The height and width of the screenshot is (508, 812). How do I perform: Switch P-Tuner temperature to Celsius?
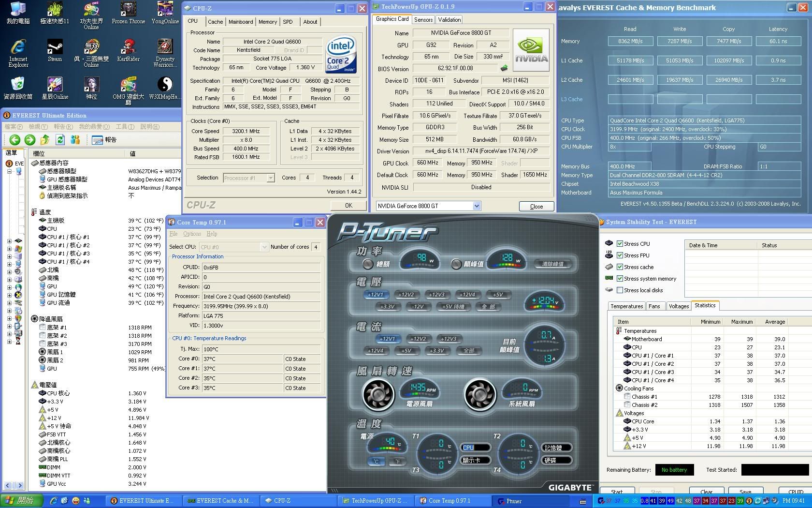pyautogui.click(x=377, y=461)
